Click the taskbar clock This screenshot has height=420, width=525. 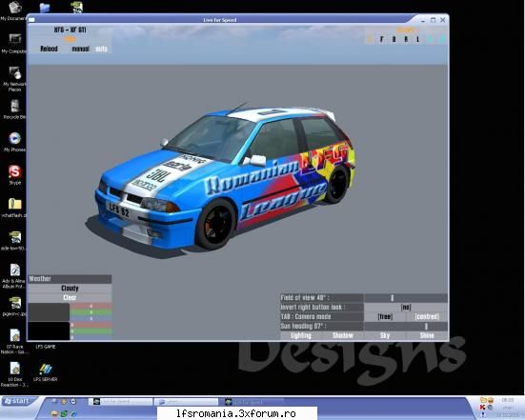pos(508,400)
